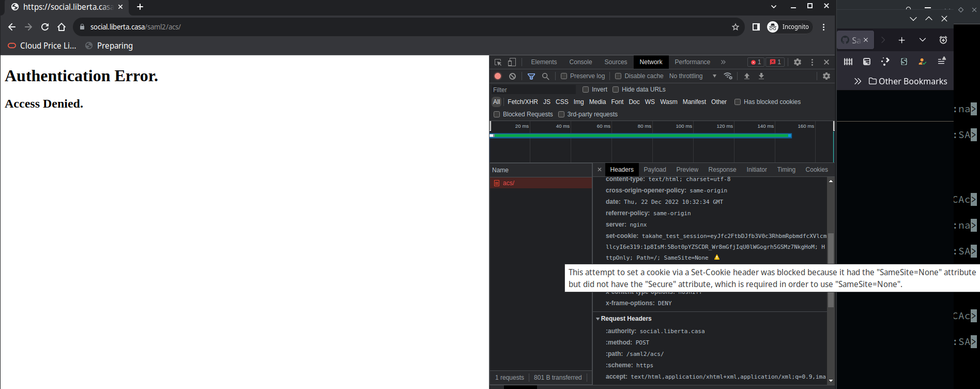The height and width of the screenshot is (389, 980).
Task: Bookmark this page with star icon
Action: click(x=736, y=27)
